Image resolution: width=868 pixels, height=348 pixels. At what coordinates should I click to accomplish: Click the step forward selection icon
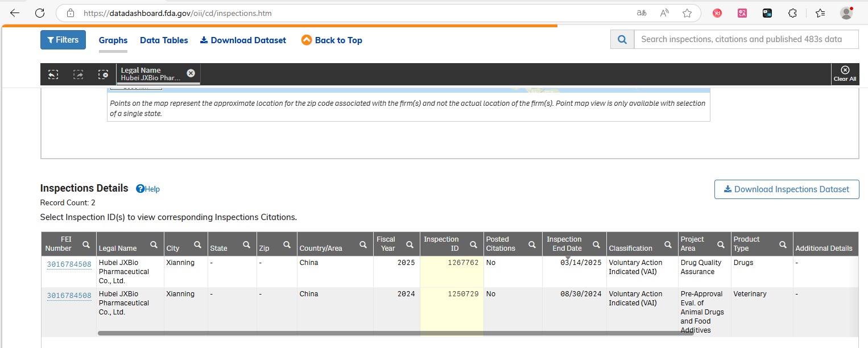click(78, 74)
